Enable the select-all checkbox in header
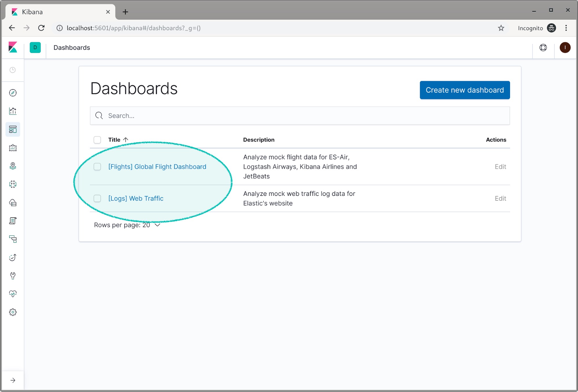The width and height of the screenshot is (578, 392). [97, 140]
